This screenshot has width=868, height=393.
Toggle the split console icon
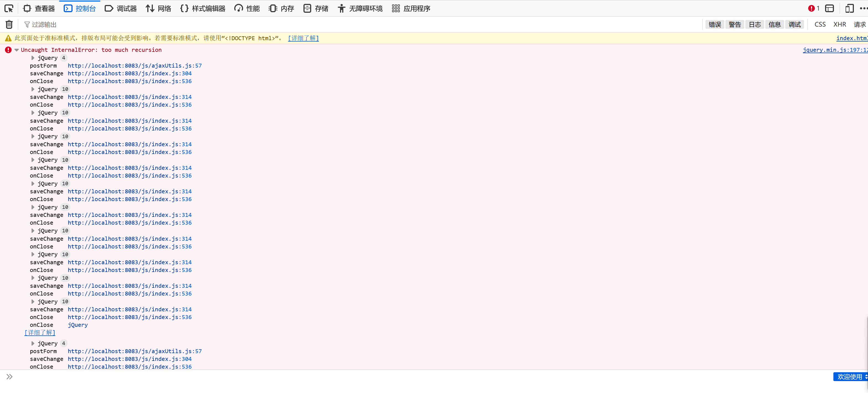(x=829, y=8)
